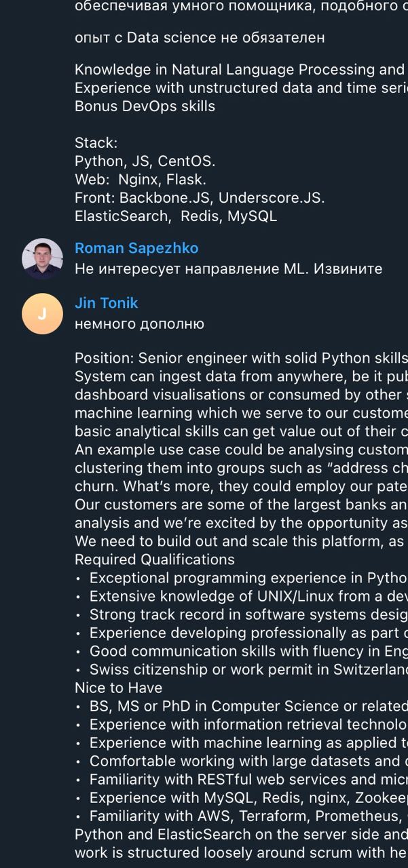Tap bullet 'Familiarity with AWS, Terraform, Prometheus'

tap(241, 816)
